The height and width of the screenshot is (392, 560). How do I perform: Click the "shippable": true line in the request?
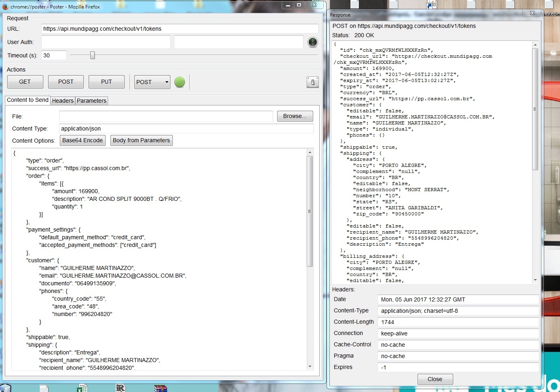48,337
